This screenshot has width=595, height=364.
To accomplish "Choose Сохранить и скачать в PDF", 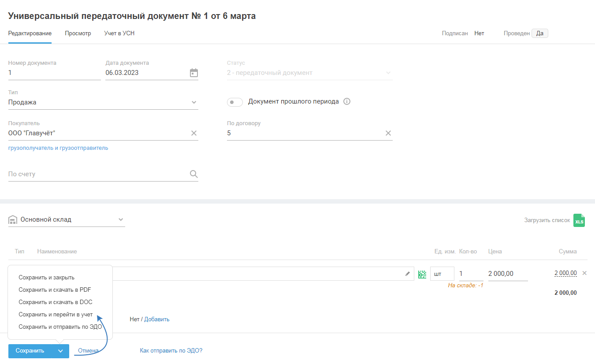I will 55,290.
